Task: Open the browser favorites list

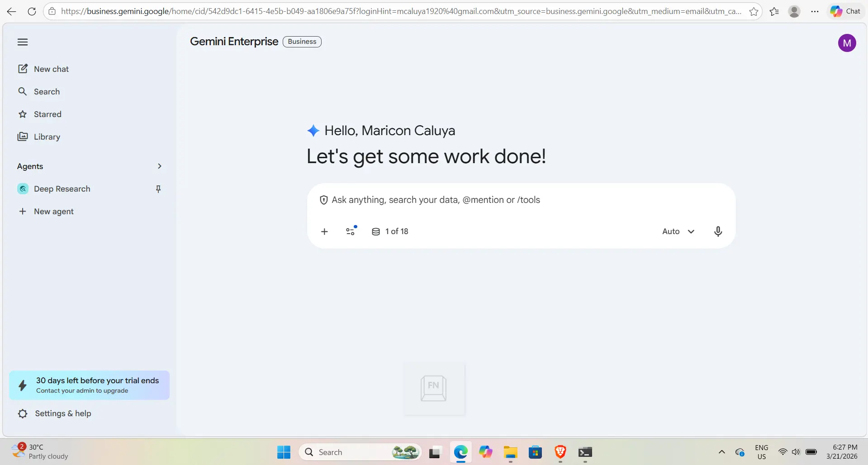Action: 774,11
